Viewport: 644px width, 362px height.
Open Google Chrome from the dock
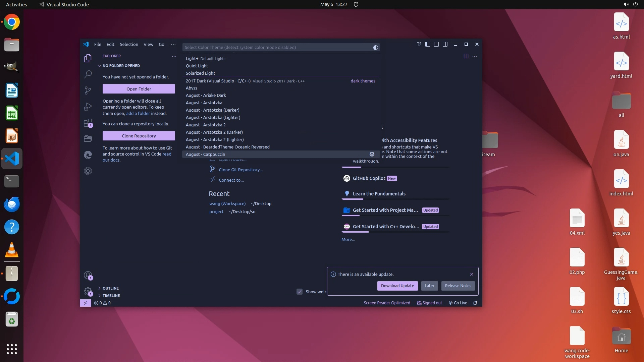point(12,22)
